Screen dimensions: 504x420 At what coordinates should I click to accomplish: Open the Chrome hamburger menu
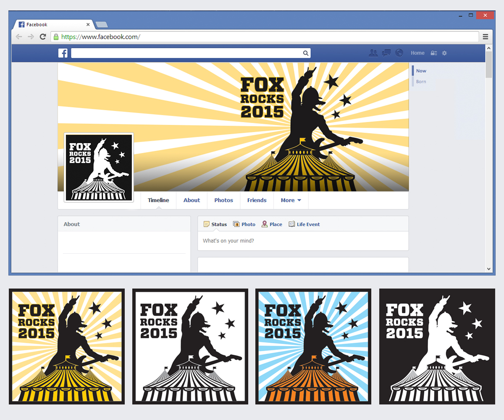[x=486, y=37]
